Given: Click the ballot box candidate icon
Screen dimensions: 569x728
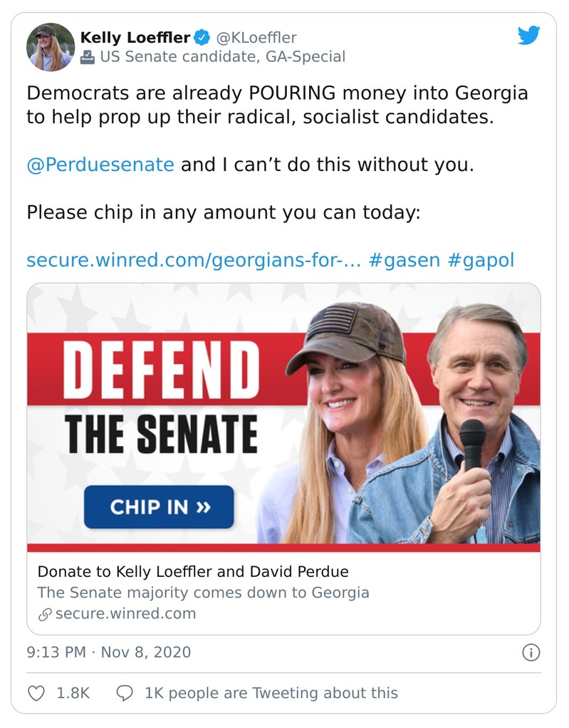Looking at the screenshot, I should click(x=88, y=57).
